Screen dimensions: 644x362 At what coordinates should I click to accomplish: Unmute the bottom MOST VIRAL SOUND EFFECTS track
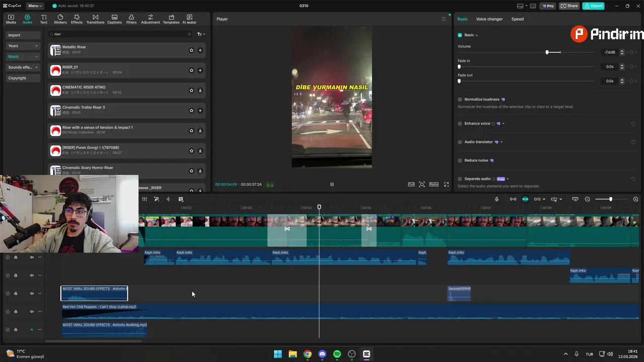coord(32,330)
